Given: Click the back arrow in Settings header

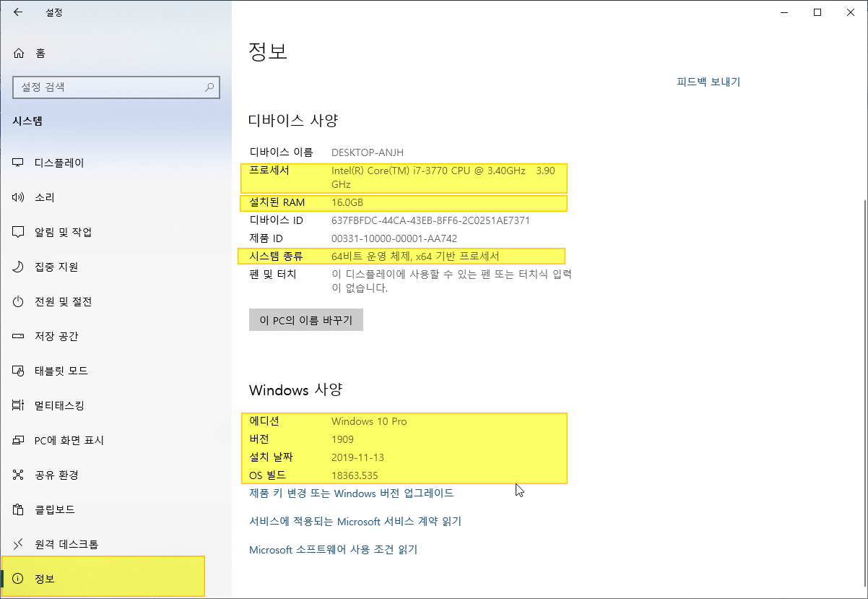Looking at the screenshot, I should click(x=18, y=12).
